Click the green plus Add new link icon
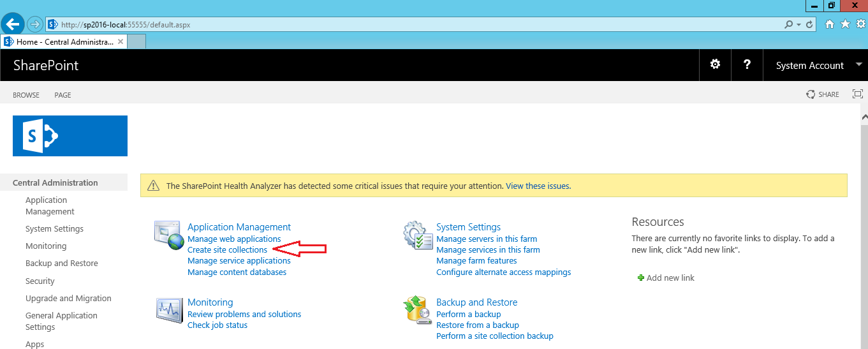This screenshot has width=868, height=349. 641,278
